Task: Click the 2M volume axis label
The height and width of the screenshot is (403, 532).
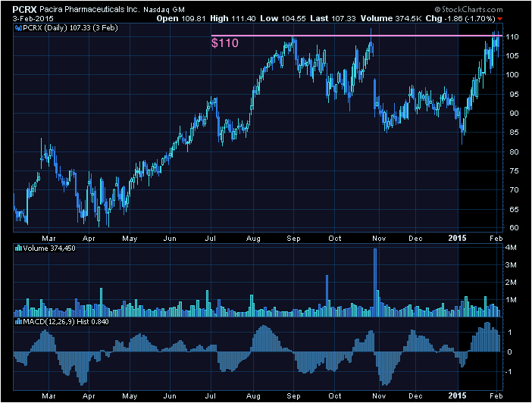Action: tap(511, 283)
